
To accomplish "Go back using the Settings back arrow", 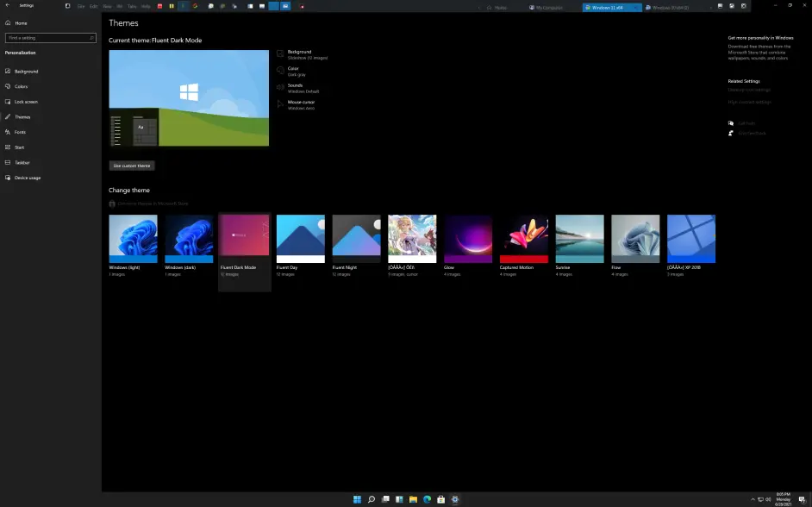I will coord(7,5).
